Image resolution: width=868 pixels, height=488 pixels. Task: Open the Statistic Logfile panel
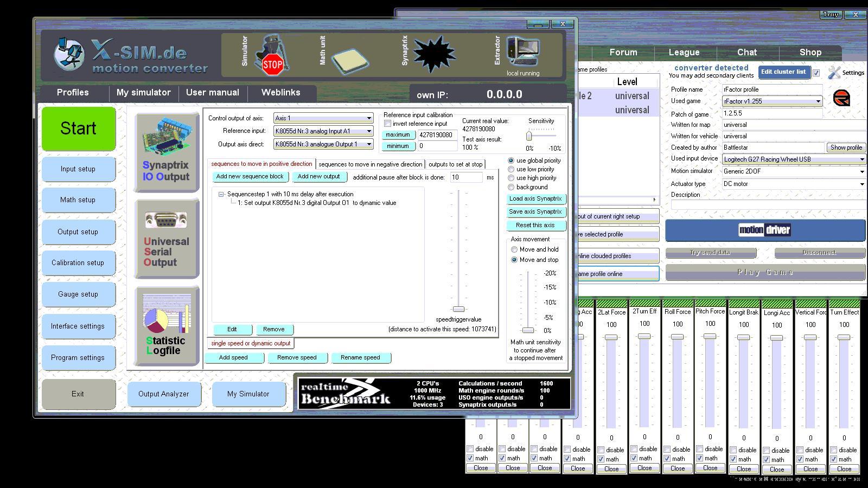166,326
